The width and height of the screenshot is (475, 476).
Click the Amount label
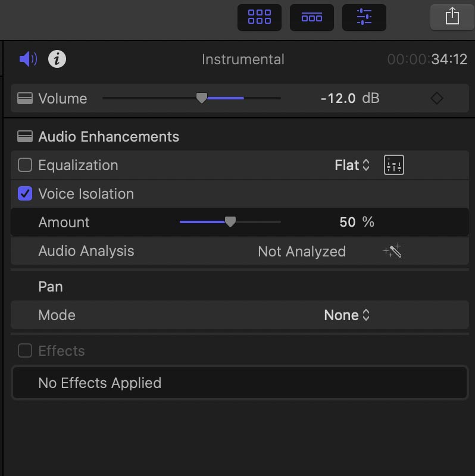click(x=64, y=222)
